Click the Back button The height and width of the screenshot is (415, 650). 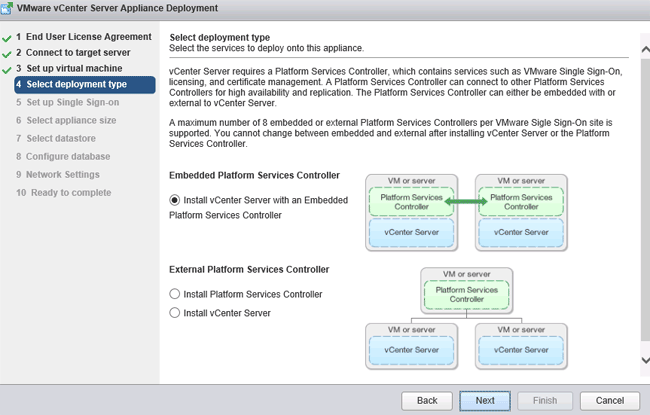click(427, 400)
